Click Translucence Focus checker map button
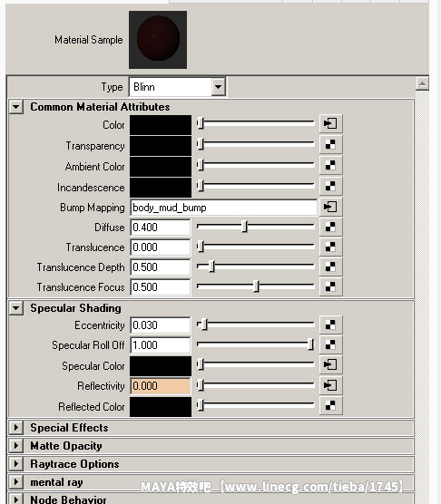Screen dimensions: 441x504 [x=330, y=286]
